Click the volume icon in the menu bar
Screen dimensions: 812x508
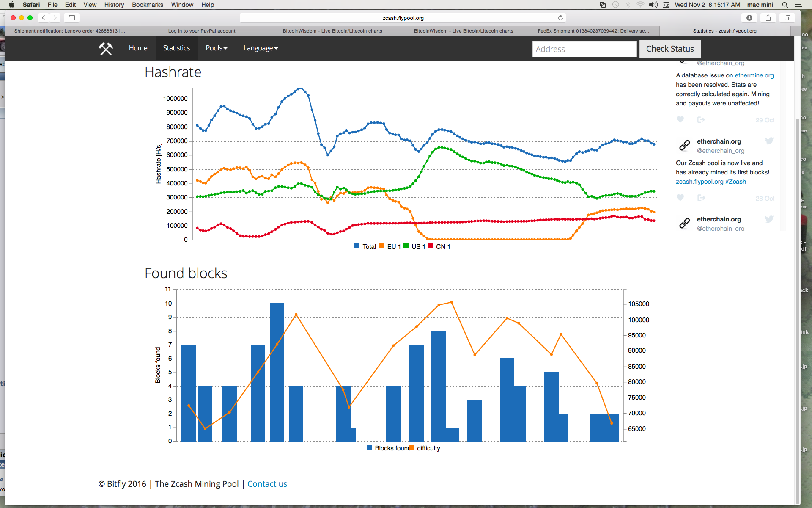point(653,5)
